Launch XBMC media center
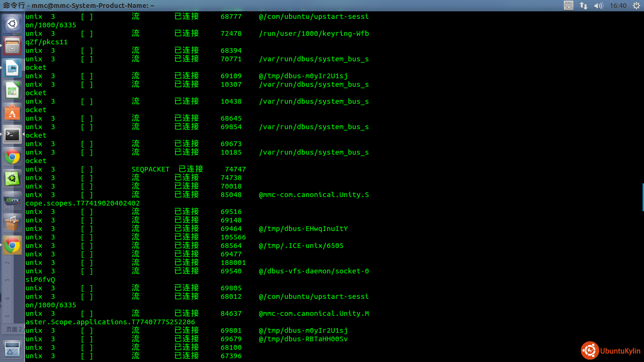The width and height of the screenshot is (644, 362). coord(12,200)
